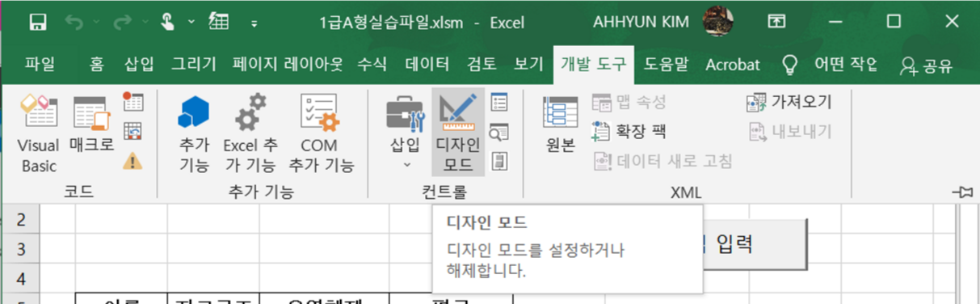Open ribbon display options
980x304 pixels.
point(776,23)
